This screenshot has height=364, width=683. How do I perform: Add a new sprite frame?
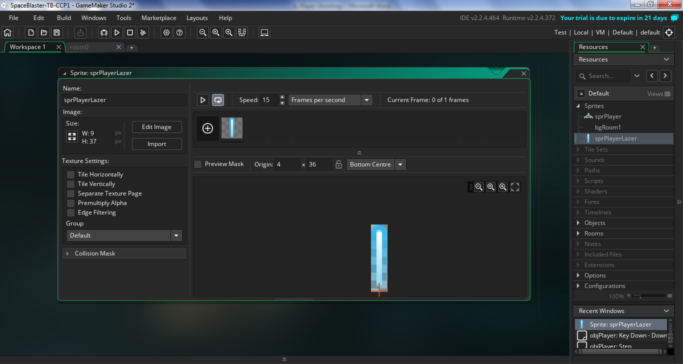pyautogui.click(x=207, y=128)
